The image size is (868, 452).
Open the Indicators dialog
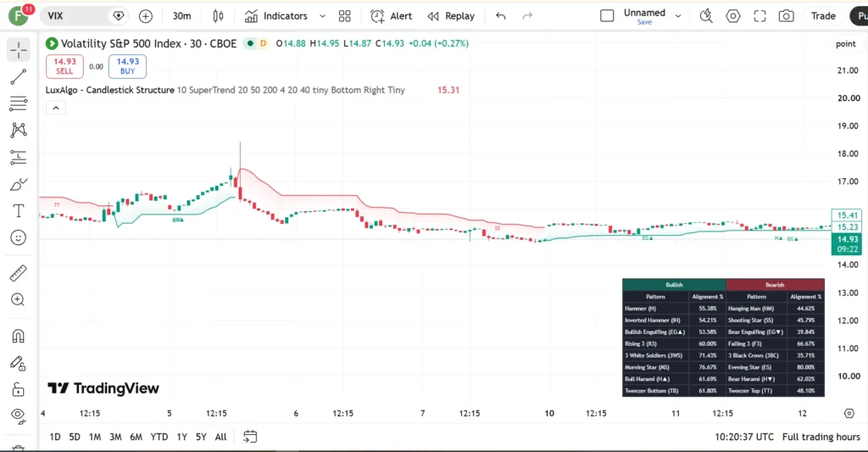[x=276, y=16]
